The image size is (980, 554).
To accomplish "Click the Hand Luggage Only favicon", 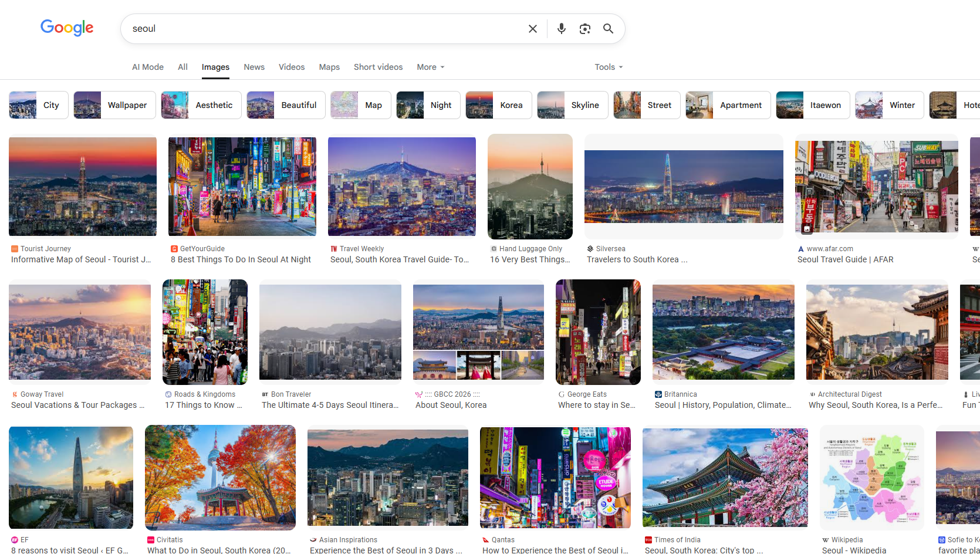I will (x=494, y=249).
